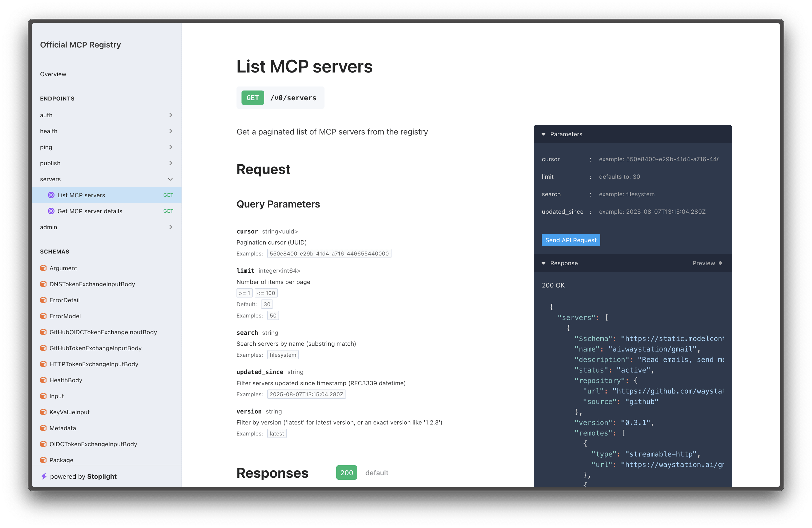Screen dimensions: 812x528
Task: Click the /v0/servers endpoint path
Action: [293, 98]
